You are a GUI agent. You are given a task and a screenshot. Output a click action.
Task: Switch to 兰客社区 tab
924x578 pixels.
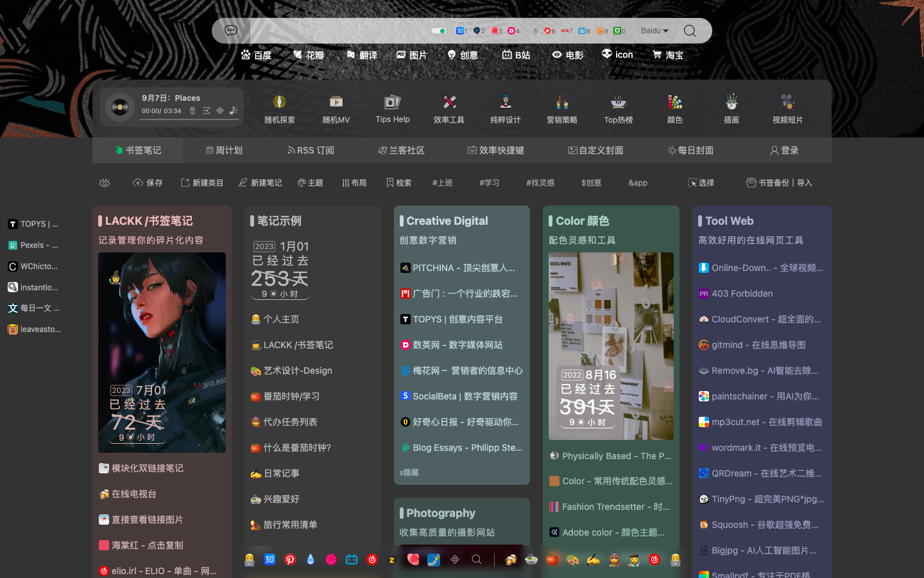pos(402,150)
